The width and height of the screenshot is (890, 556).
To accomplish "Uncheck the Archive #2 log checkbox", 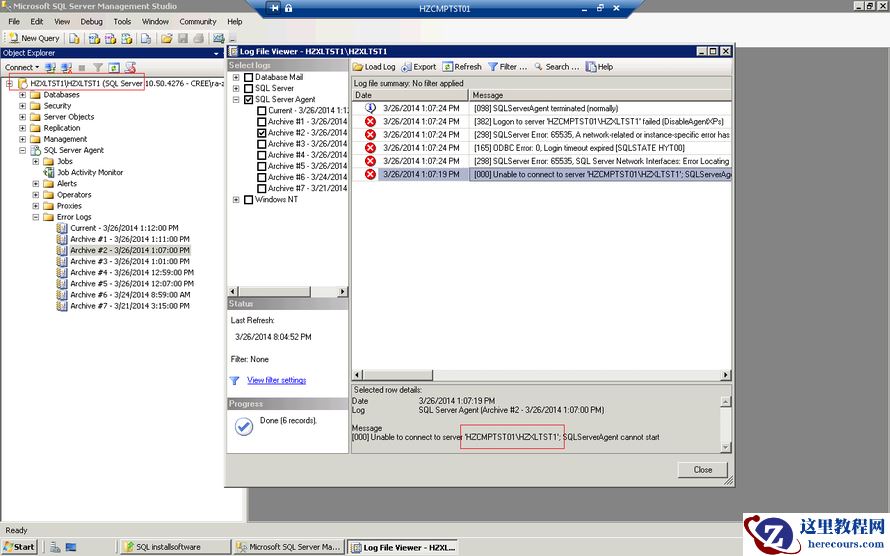I will 262,133.
